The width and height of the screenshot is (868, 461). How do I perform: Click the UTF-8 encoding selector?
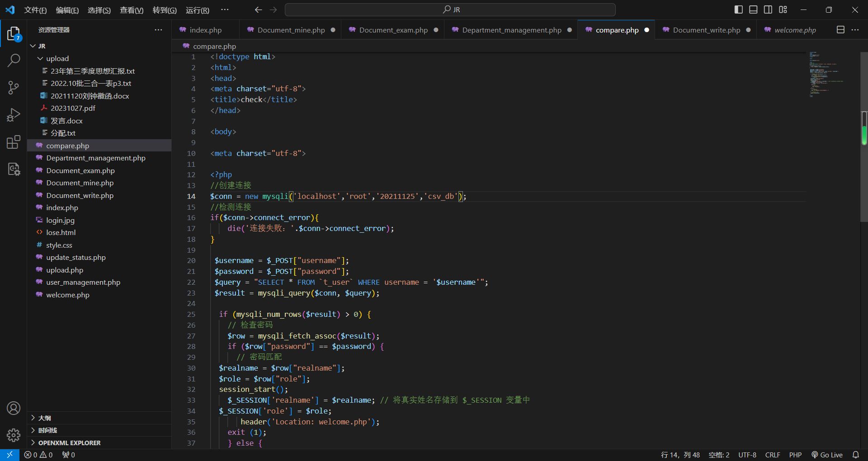[x=747, y=455]
